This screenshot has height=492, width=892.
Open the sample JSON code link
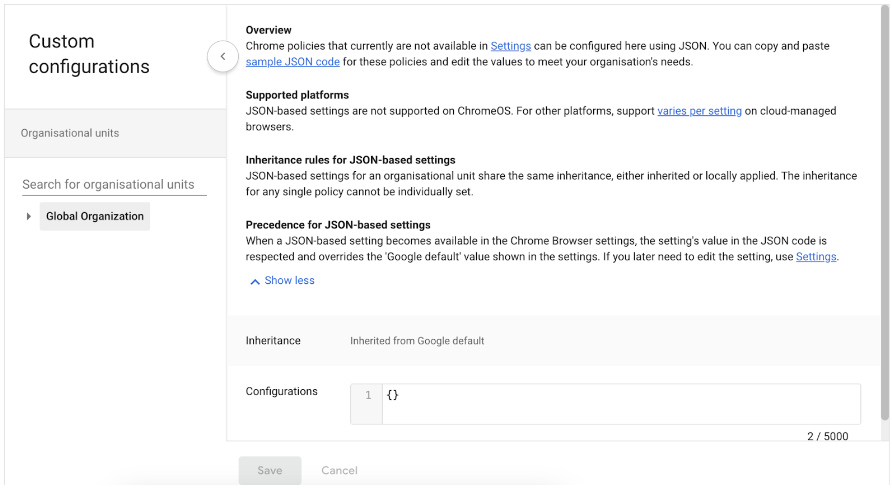(x=292, y=62)
